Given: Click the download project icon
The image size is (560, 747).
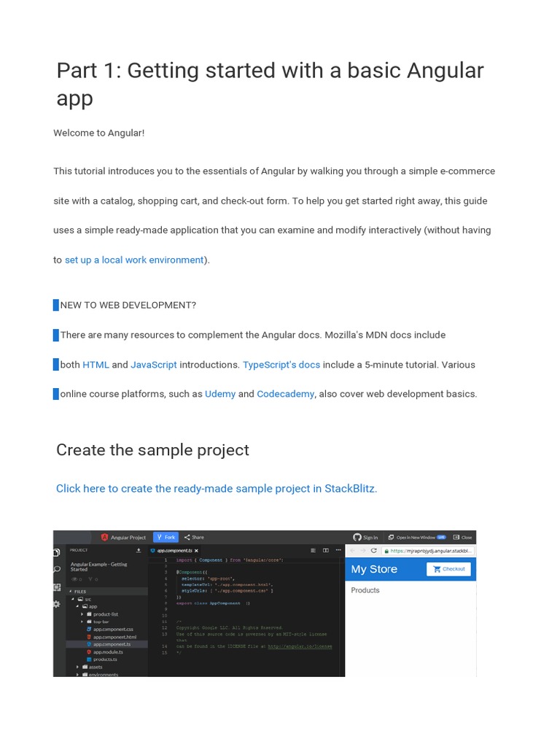Looking at the screenshot, I should point(139,550).
